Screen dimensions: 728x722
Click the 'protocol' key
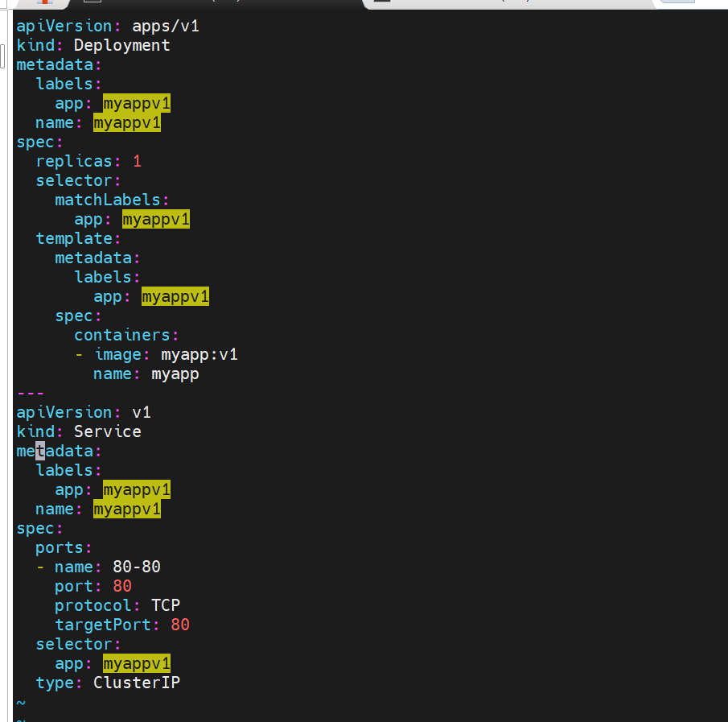[x=93, y=605]
